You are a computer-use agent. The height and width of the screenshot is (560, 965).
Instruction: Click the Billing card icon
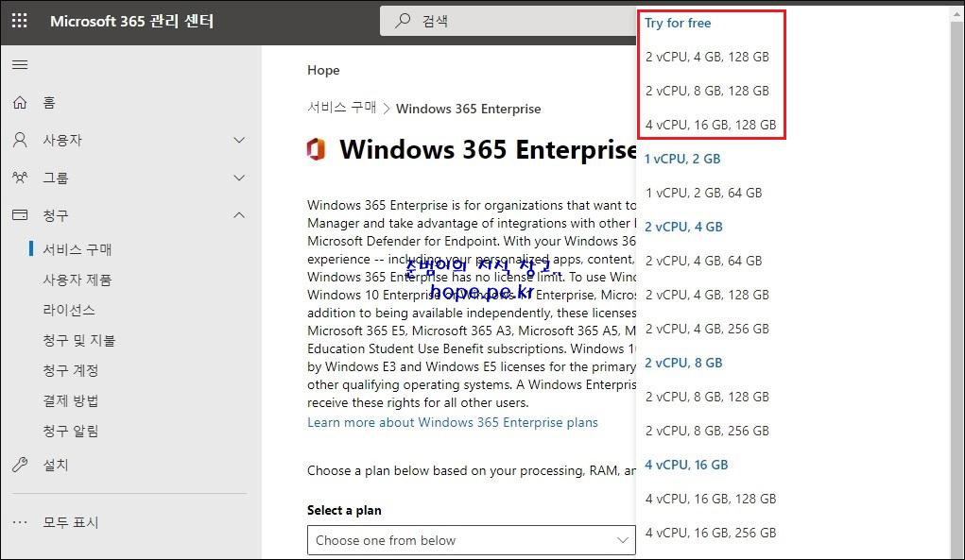tap(20, 215)
